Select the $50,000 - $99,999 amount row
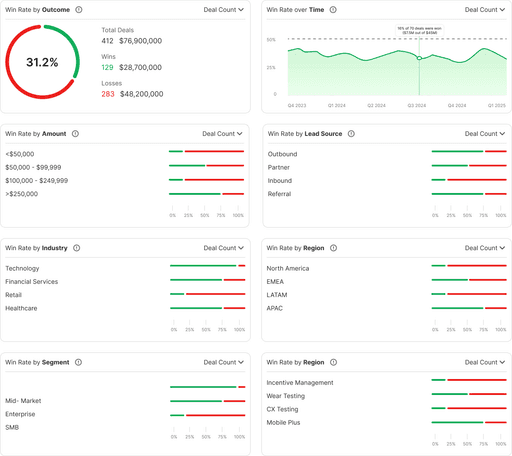The image size is (512, 456). click(x=125, y=167)
